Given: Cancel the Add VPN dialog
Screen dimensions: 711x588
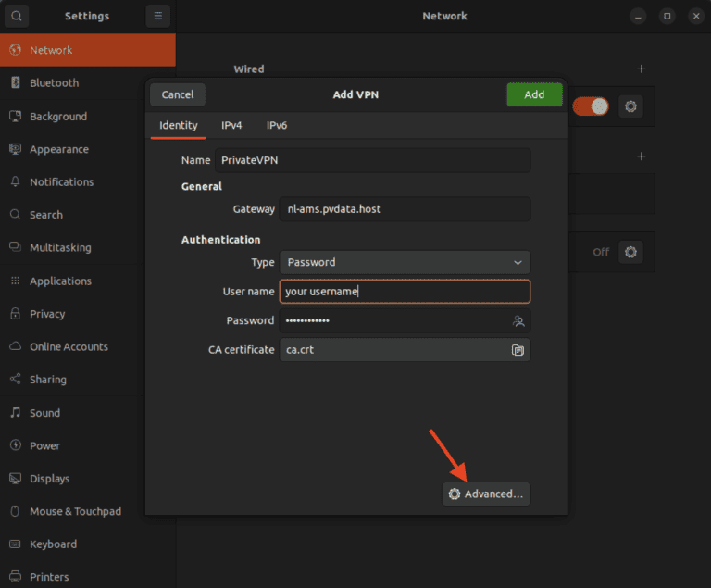Looking at the screenshot, I should pyautogui.click(x=178, y=94).
